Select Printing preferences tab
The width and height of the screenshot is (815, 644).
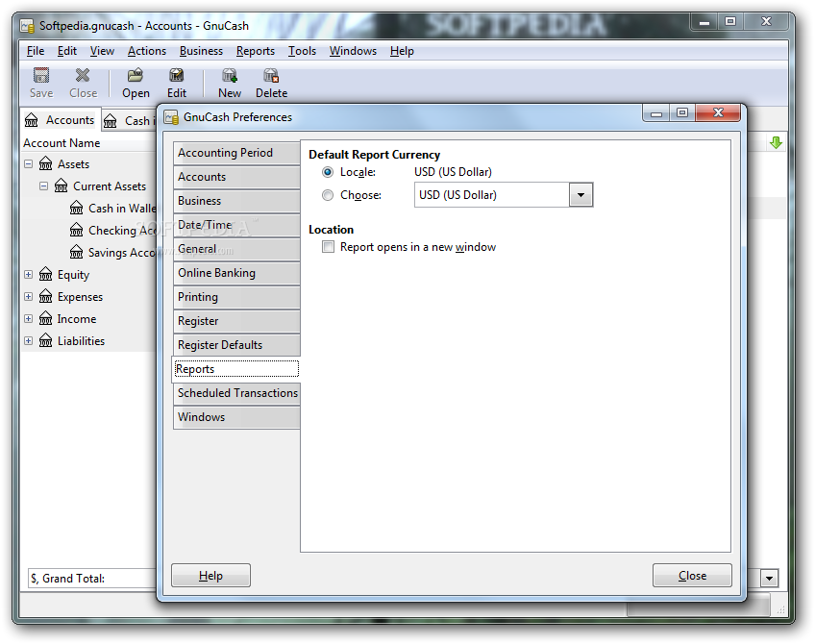point(236,297)
